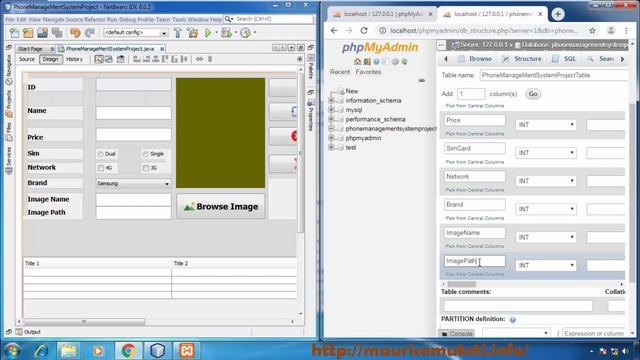This screenshot has width=640, height=360.
Task: Click New Project icon in NetBeans toolbar
Action: [28, 33]
